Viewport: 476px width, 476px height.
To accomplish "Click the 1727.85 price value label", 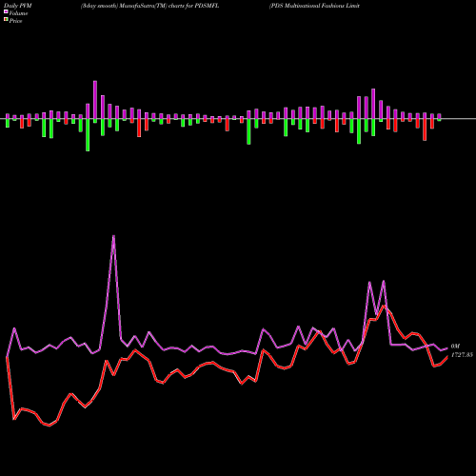I will pos(462,355).
